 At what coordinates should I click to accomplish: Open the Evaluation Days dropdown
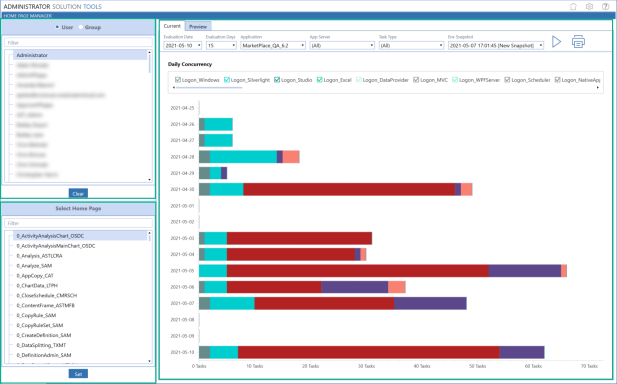[221, 46]
